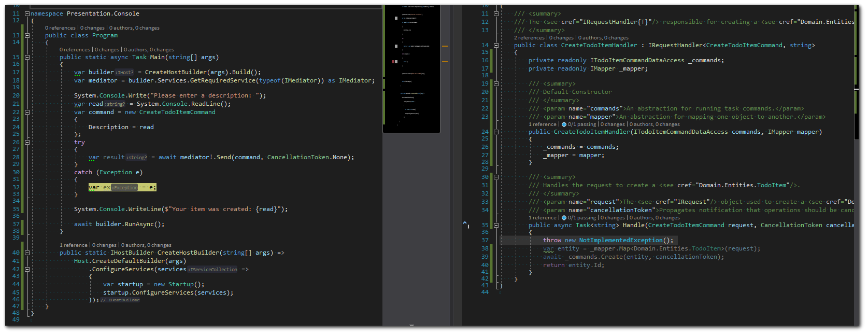Click '0 authors, 0 changes' above class Program

click(134, 28)
